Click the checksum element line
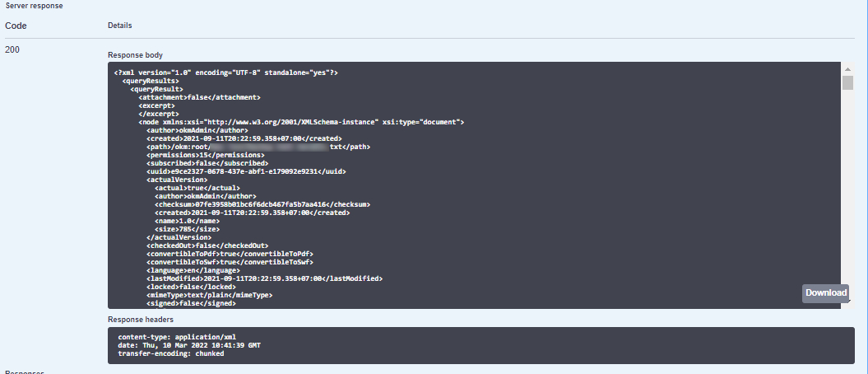The image size is (868, 374). [261, 204]
